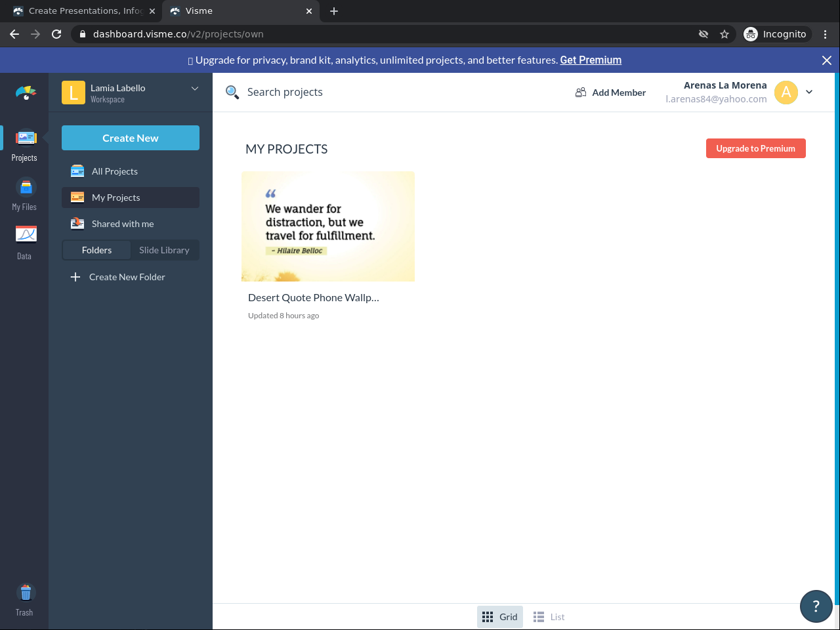Screen dimensions: 840x630
Task: Click the tracking protection eye icon
Action: click(703, 34)
